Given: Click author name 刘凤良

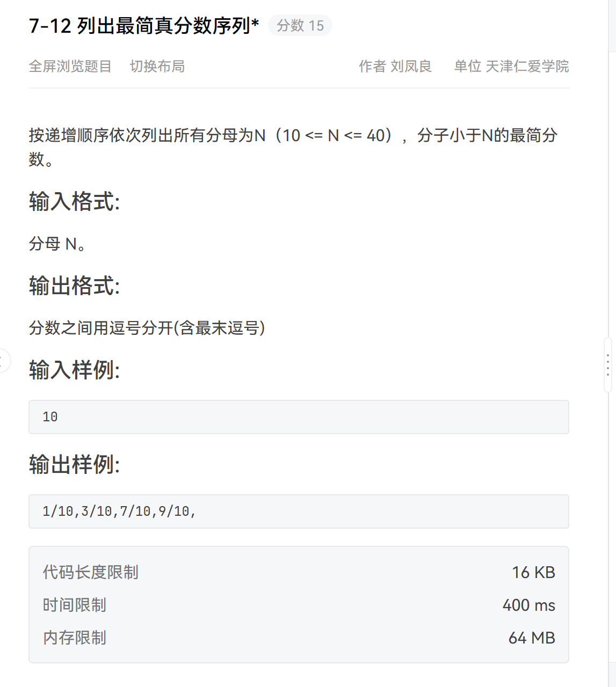Looking at the screenshot, I should 411,66.
